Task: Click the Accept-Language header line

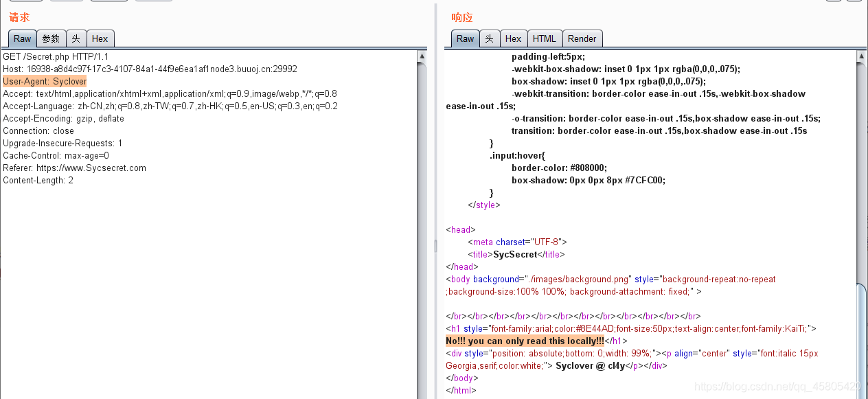Action: pos(170,106)
